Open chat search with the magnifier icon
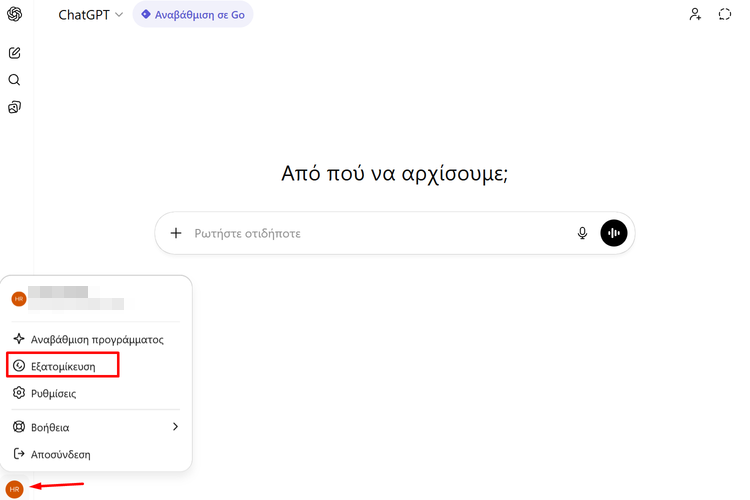This screenshot has width=750, height=500. click(x=14, y=80)
